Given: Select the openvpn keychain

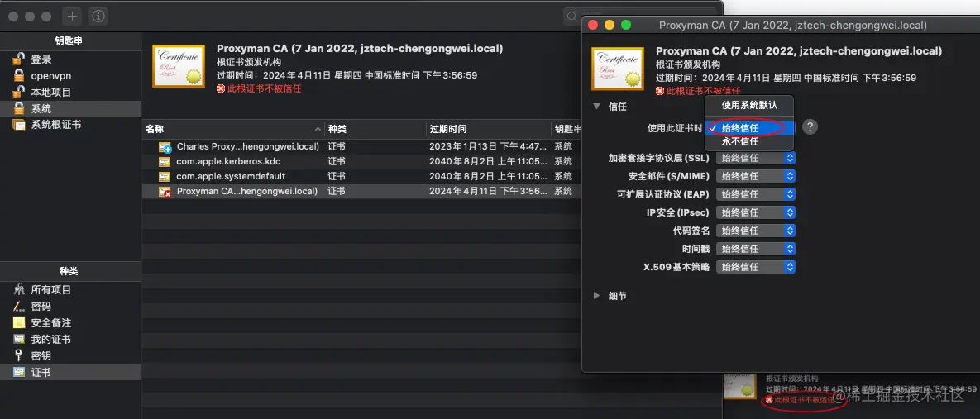Looking at the screenshot, I should [x=70, y=75].
